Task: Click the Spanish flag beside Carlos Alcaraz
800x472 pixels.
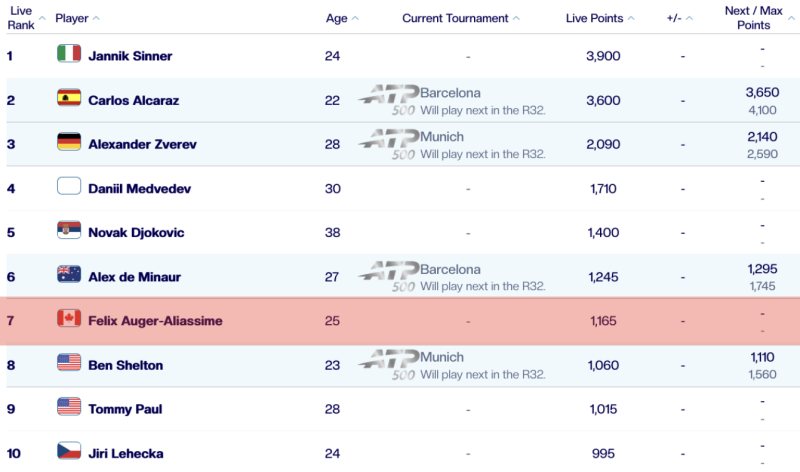Action: click(x=69, y=98)
